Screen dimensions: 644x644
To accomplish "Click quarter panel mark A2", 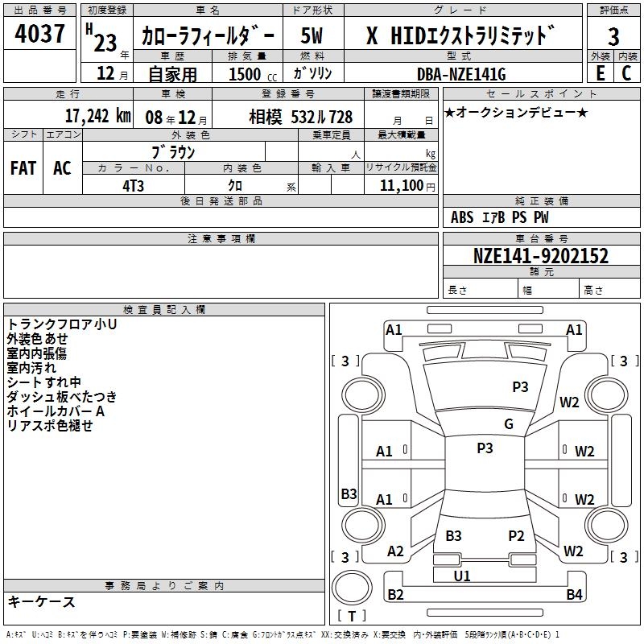I will (395, 551).
